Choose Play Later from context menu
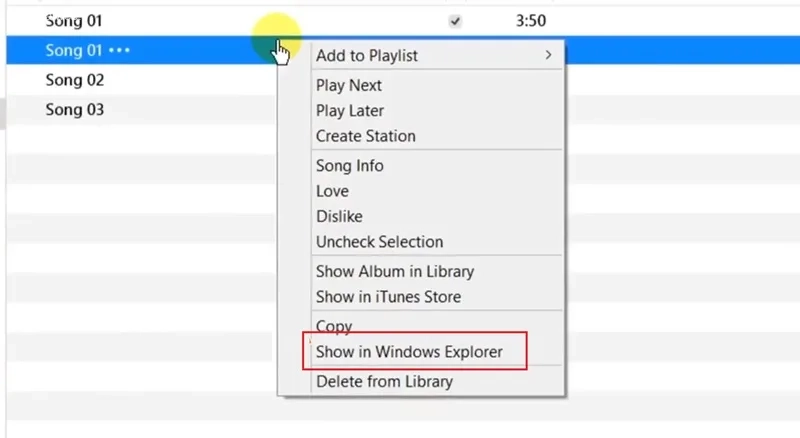 point(437,111)
